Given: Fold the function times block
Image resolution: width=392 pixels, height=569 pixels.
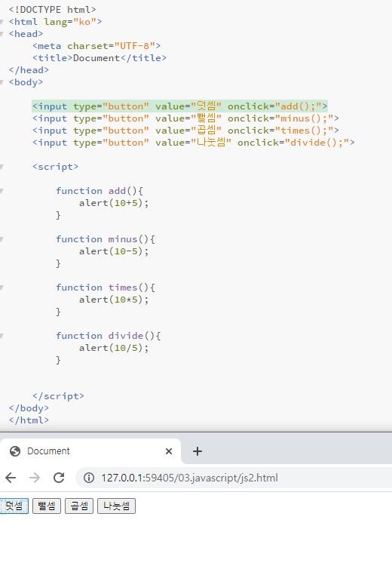Looking at the screenshot, I should point(2,288).
